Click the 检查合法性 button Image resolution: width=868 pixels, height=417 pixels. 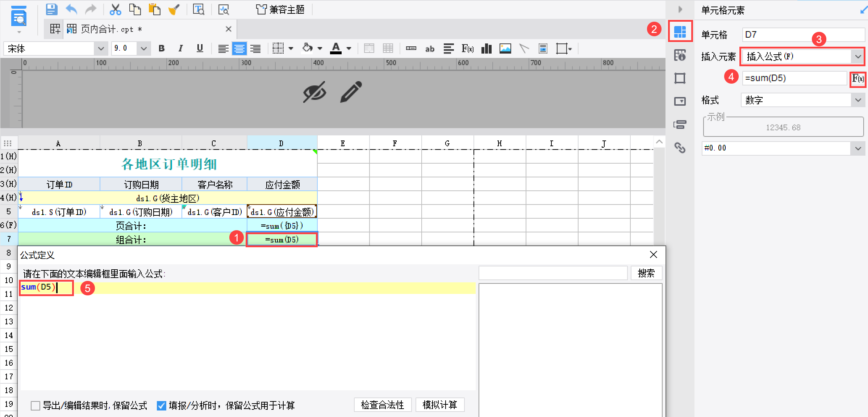click(x=383, y=405)
